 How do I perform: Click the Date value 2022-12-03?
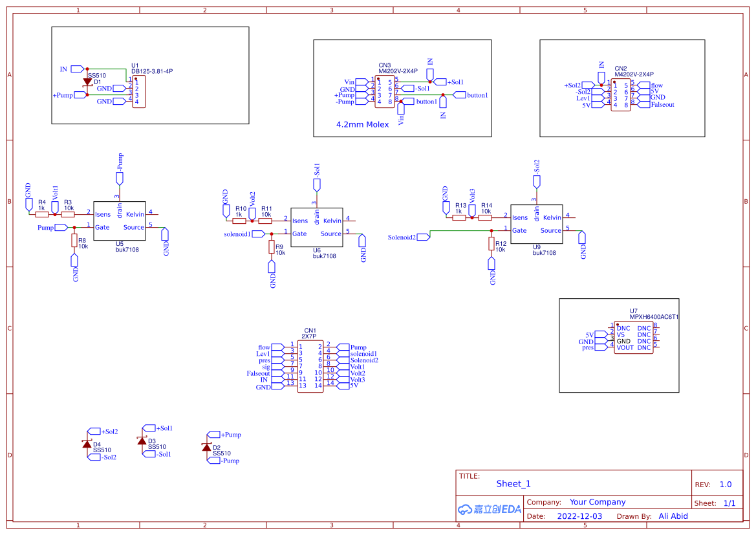pos(580,516)
